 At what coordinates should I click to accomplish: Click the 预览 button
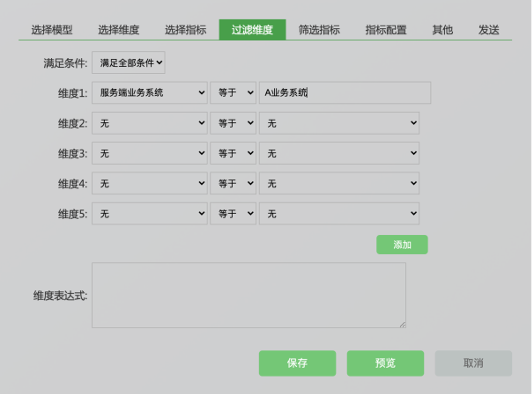[385, 363]
